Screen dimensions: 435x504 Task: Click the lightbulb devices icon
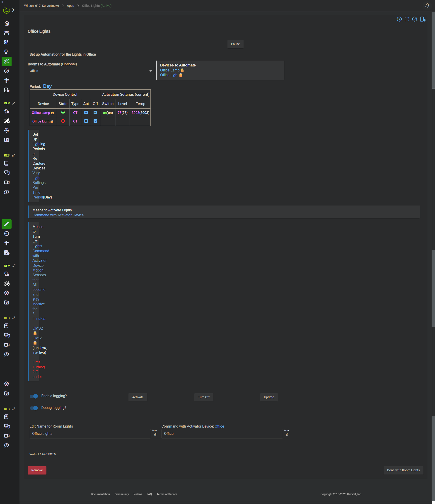pyautogui.click(x=7, y=52)
